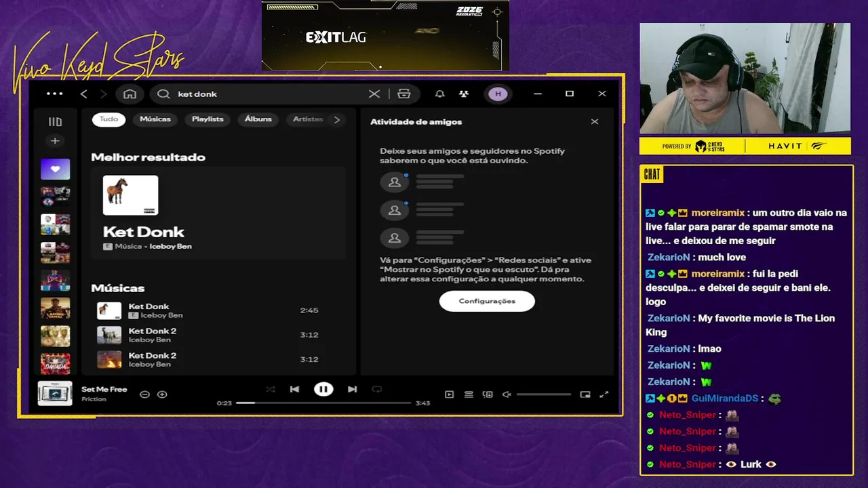Image resolution: width=868 pixels, height=488 pixels.
Task: Click 'moreiramix' name in first chat message
Action: click(717, 213)
